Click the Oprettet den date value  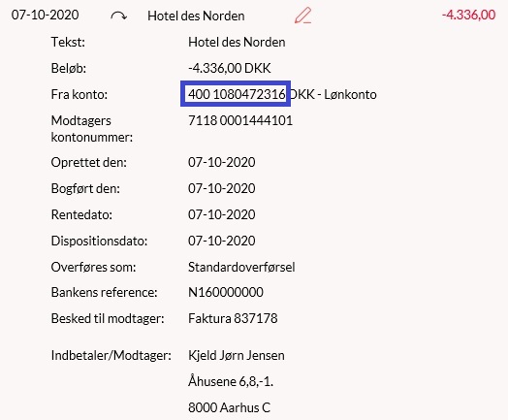click(222, 162)
